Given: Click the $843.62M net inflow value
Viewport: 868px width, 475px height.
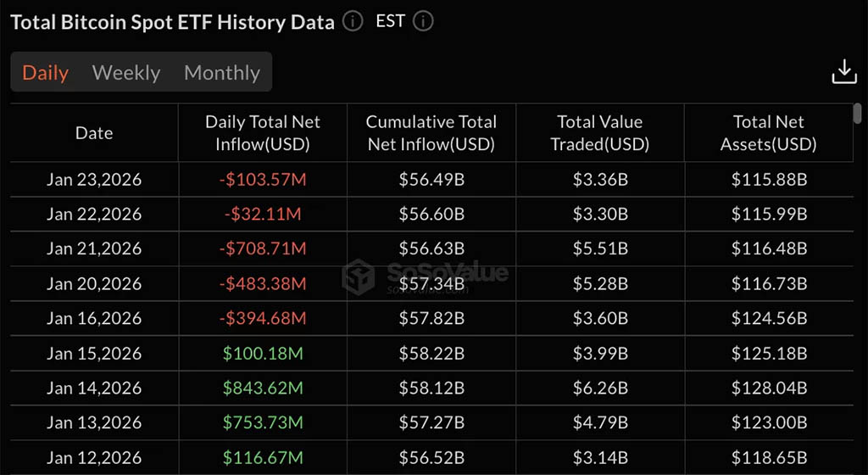Looking at the screenshot, I should pos(263,388).
